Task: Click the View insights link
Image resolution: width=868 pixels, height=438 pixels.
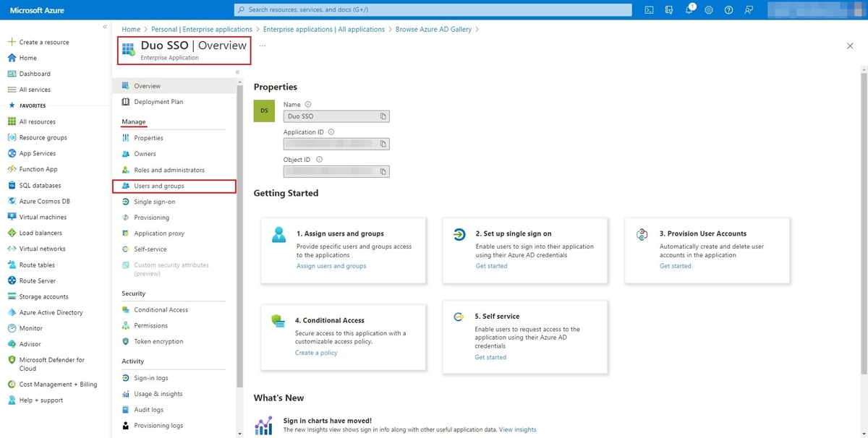Action: click(518, 429)
